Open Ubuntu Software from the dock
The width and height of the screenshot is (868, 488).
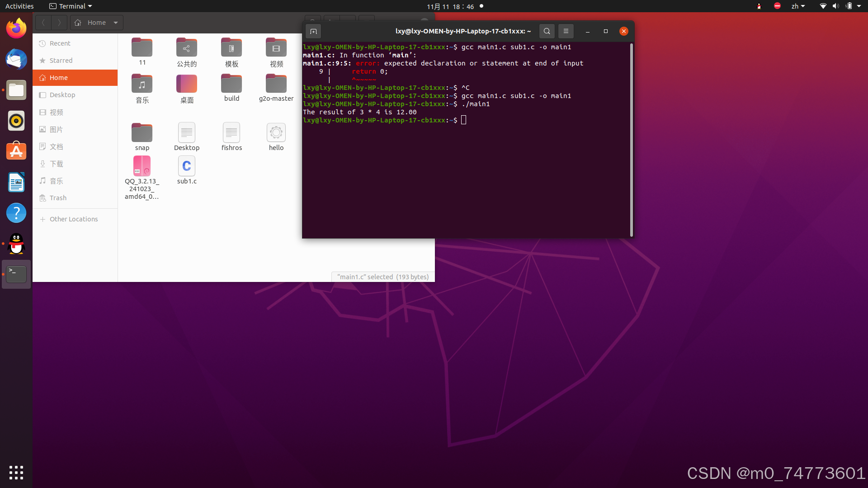pos(16,151)
